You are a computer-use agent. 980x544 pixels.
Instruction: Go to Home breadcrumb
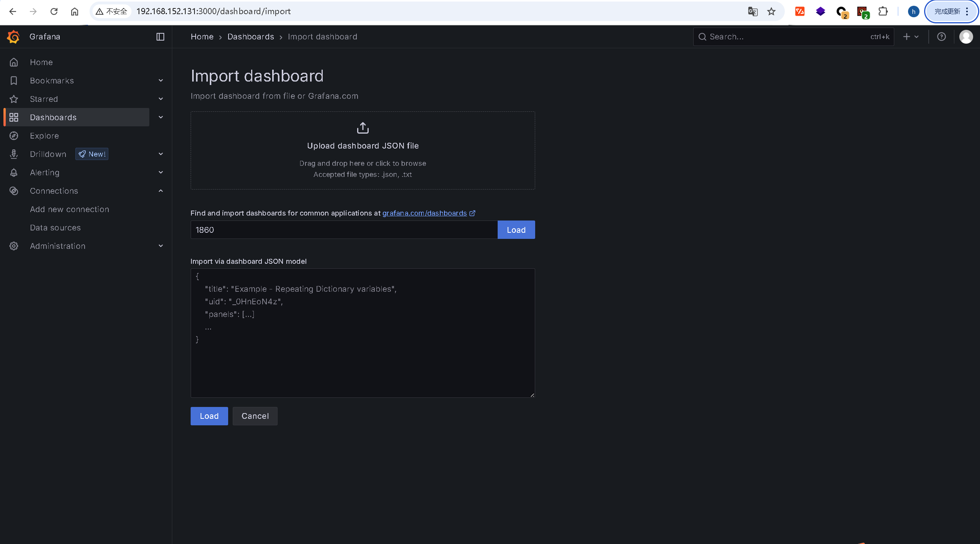click(202, 37)
